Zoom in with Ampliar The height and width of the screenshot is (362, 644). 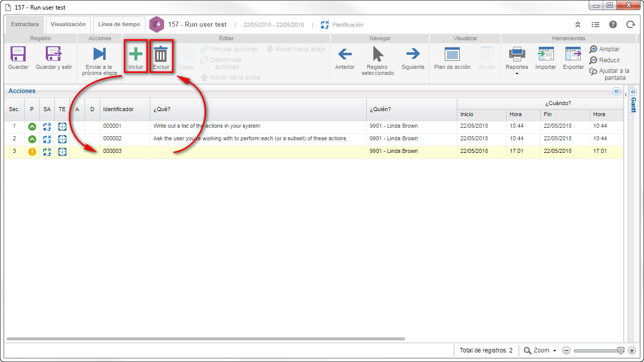coord(604,49)
